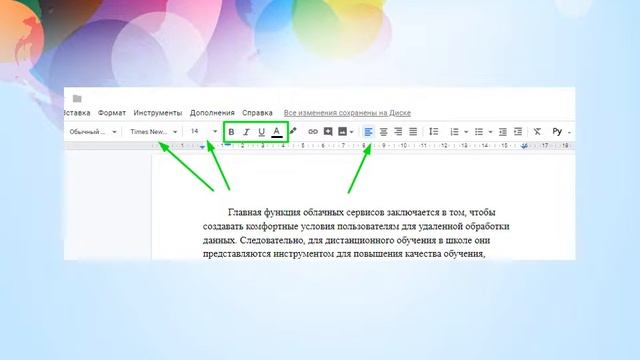Open the text color picker
The width and height of the screenshot is (640, 360).
(277, 132)
